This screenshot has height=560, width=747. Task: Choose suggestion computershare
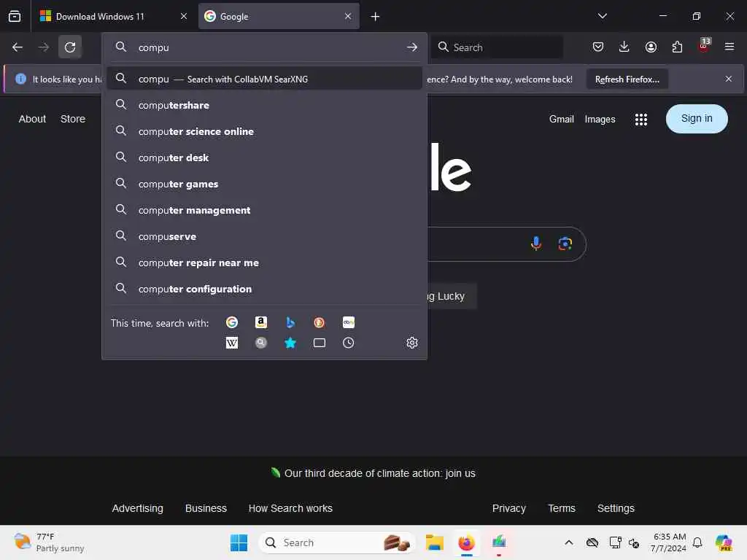tap(264, 105)
